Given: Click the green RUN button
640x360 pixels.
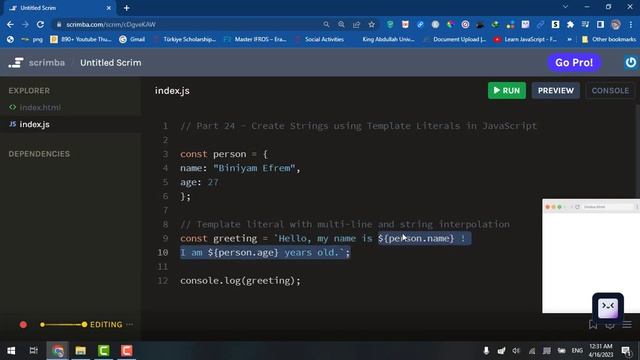Looking at the screenshot, I should [507, 91].
